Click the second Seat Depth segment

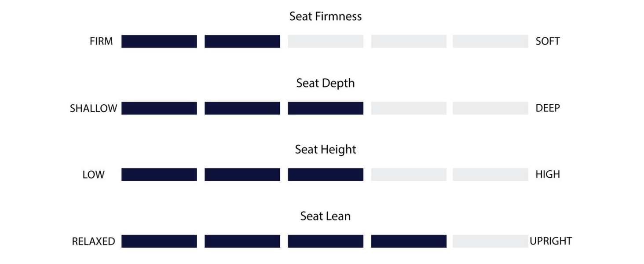tap(242, 108)
